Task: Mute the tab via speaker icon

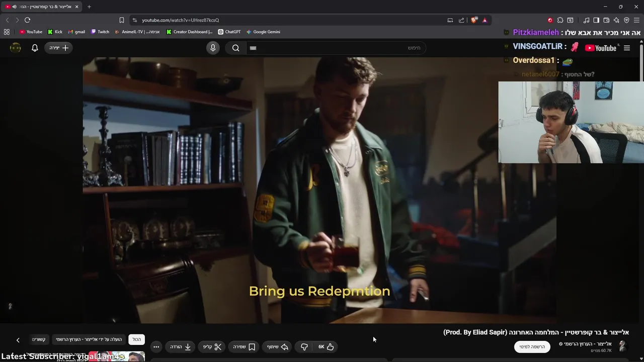Action: (14, 7)
